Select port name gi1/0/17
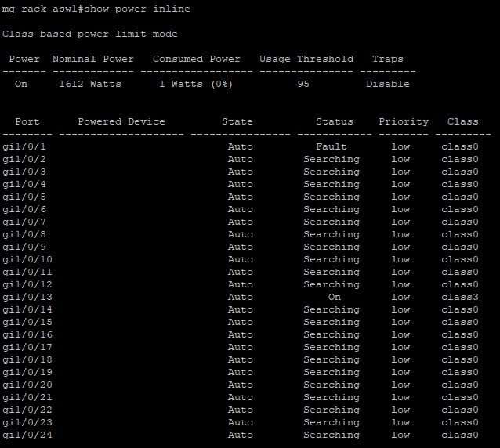This screenshot has width=500, height=448. (x=27, y=347)
